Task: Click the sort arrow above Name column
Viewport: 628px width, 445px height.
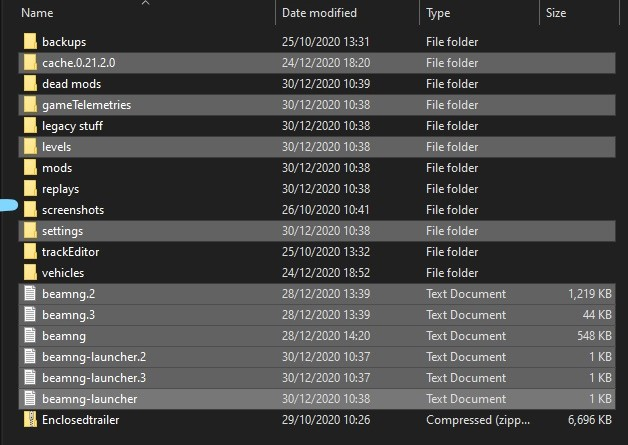Action: 146,3
